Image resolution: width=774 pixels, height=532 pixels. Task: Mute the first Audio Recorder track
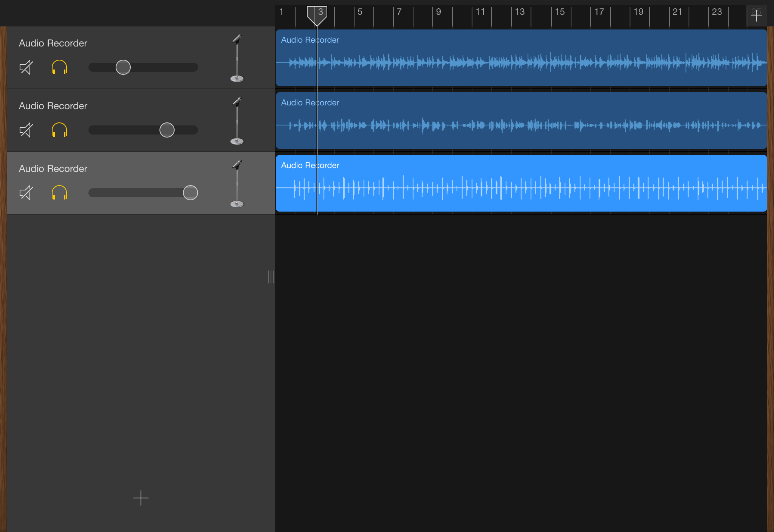point(26,68)
